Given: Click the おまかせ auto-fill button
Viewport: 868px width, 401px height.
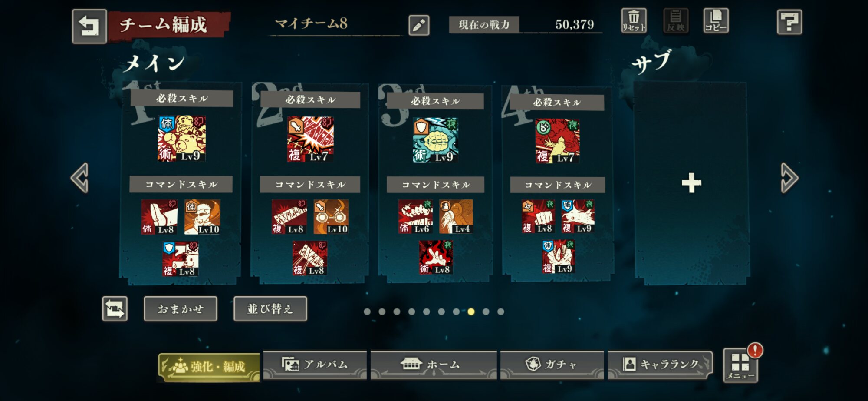Looking at the screenshot, I should pyautogui.click(x=181, y=309).
